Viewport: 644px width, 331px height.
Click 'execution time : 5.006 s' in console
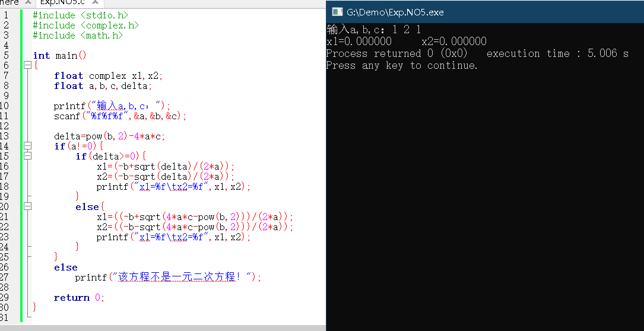pyautogui.click(x=557, y=53)
